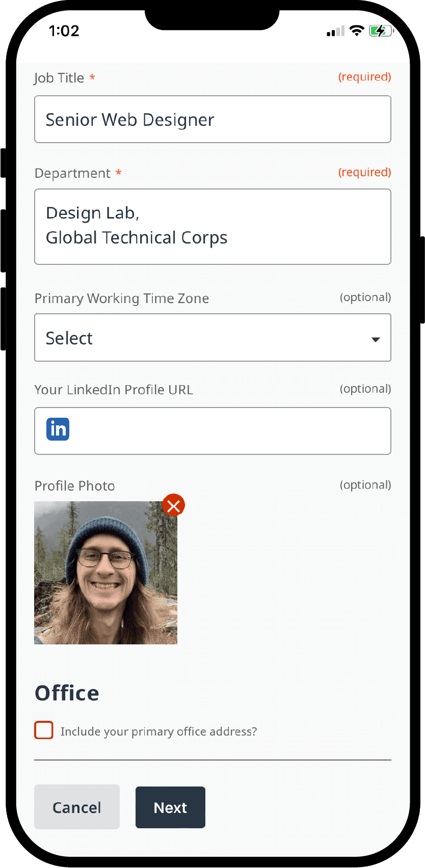Click into the Department text area

point(213,227)
